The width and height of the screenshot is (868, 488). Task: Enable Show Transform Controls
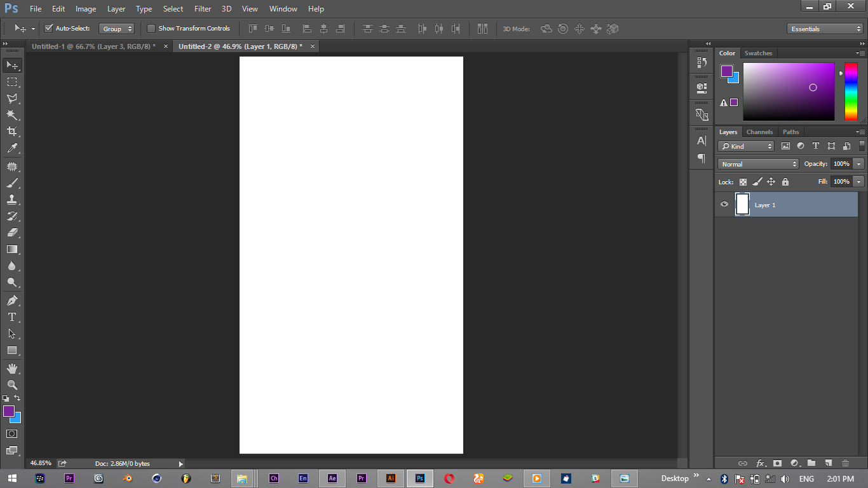[151, 29]
